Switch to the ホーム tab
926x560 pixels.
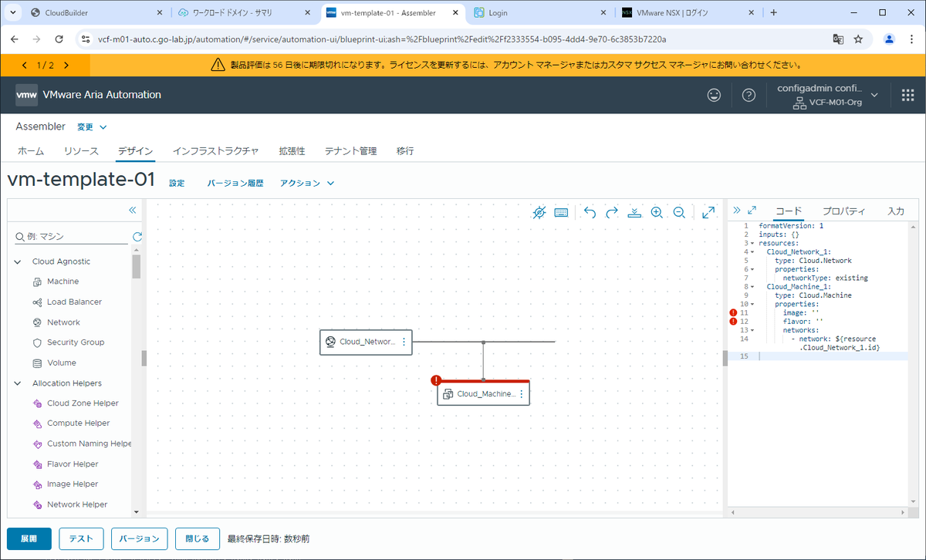coord(31,151)
